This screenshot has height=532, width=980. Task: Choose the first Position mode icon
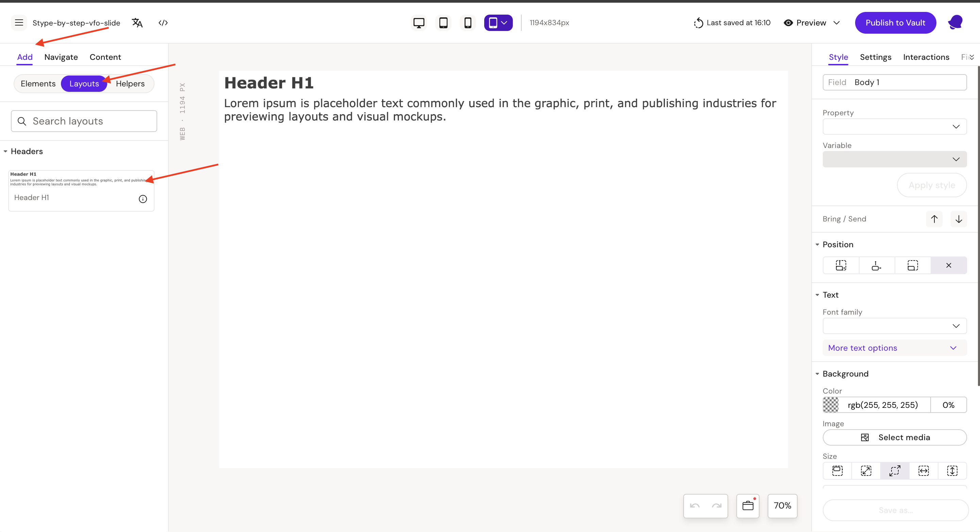pyautogui.click(x=841, y=265)
